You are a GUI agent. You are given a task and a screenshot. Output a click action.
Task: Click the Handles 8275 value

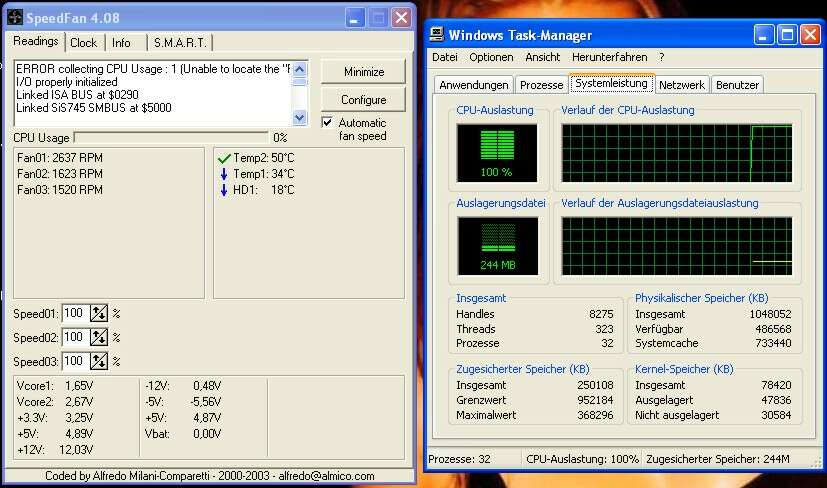[x=601, y=314]
